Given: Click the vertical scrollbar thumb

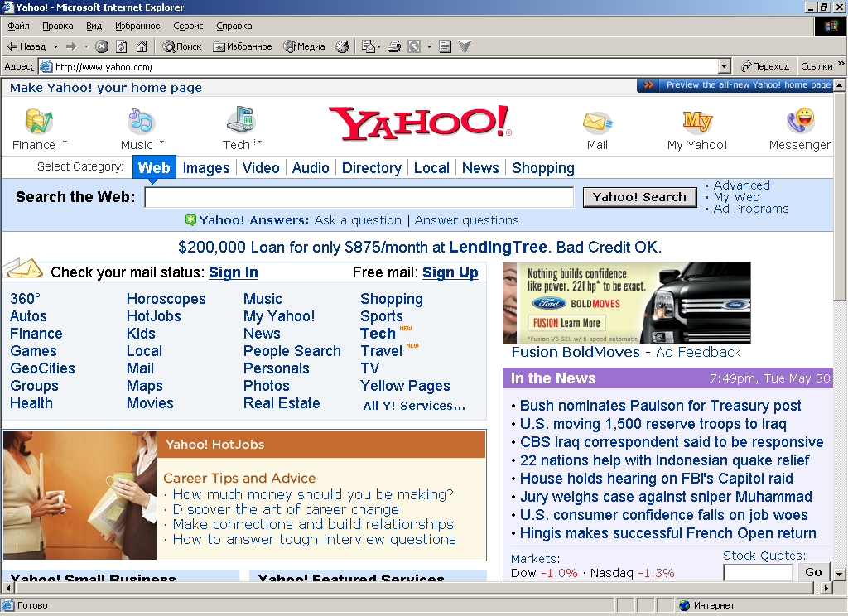Looking at the screenshot, I should click(840, 195).
